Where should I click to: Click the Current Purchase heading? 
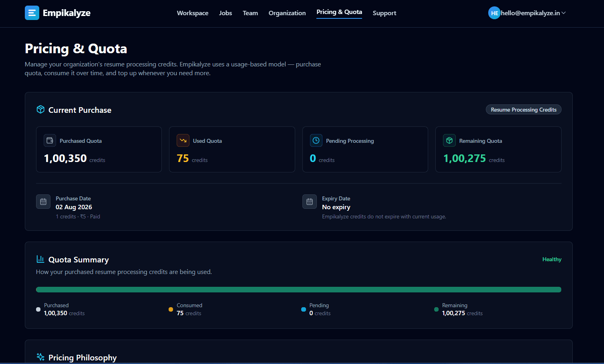tap(80, 110)
